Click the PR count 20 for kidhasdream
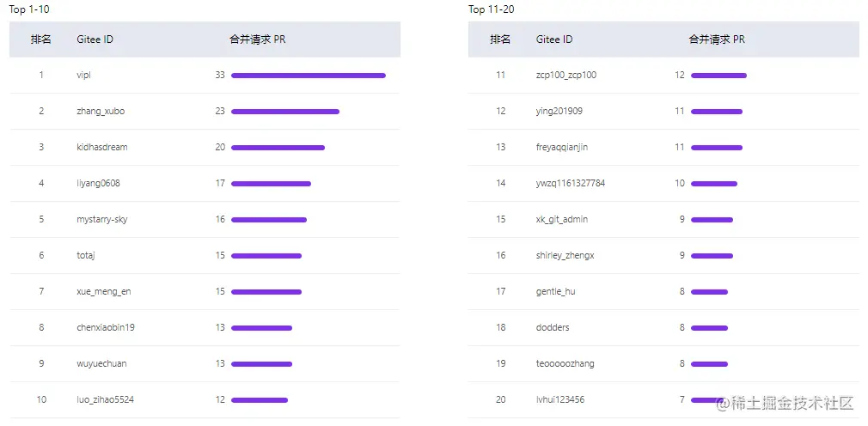Image resolution: width=868 pixels, height=426 pixels. pos(220,147)
